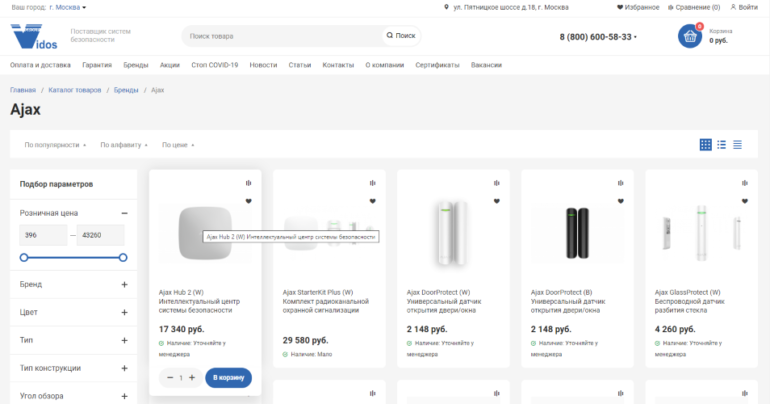Expand the Цвет filter
The width and height of the screenshot is (770, 404).
pyautogui.click(x=124, y=313)
